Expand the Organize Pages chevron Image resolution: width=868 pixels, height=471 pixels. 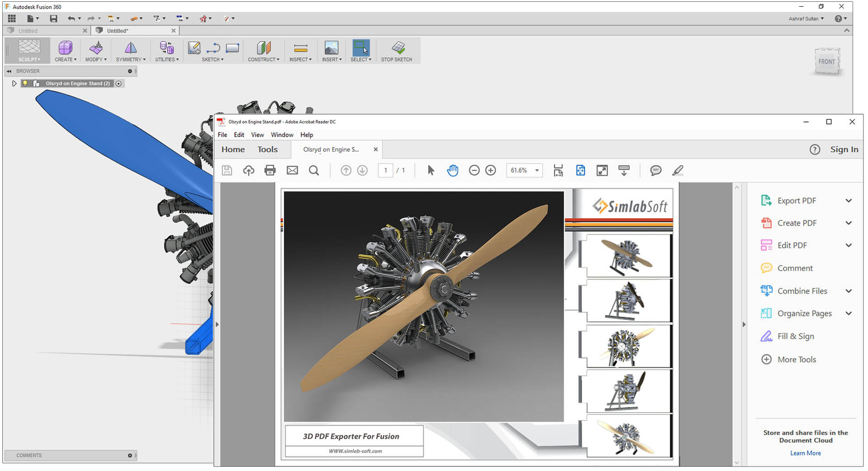[849, 313]
